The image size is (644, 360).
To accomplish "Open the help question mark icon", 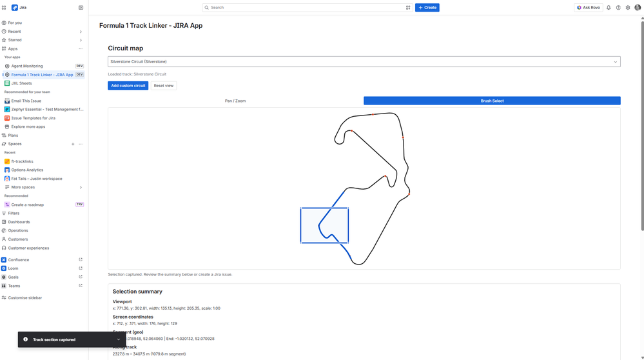I will pyautogui.click(x=618, y=7).
